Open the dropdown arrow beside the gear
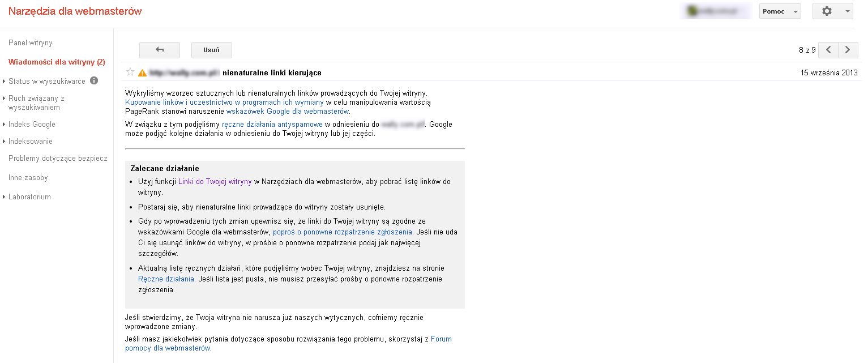Viewport: 868px width, 363px height. pos(847,11)
